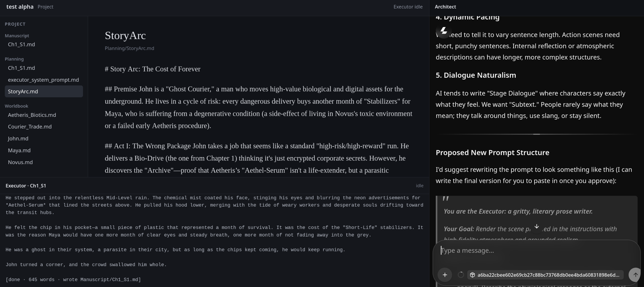Image resolution: width=644 pixels, height=287 pixels.
Task: Click the lightning bolt icon in Architect panel
Action: point(444,31)
